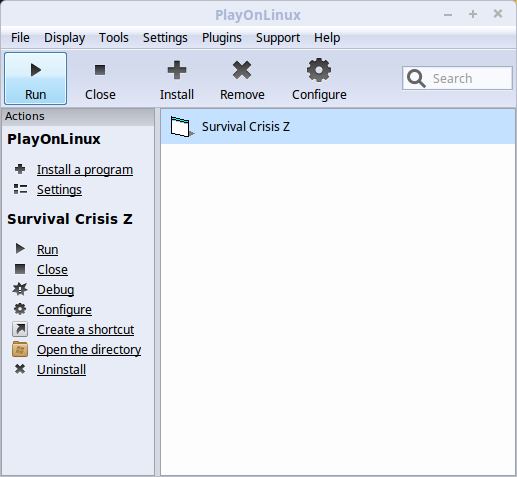
Task: Click the Settings link in Actions panel
Action: [59, 190]
